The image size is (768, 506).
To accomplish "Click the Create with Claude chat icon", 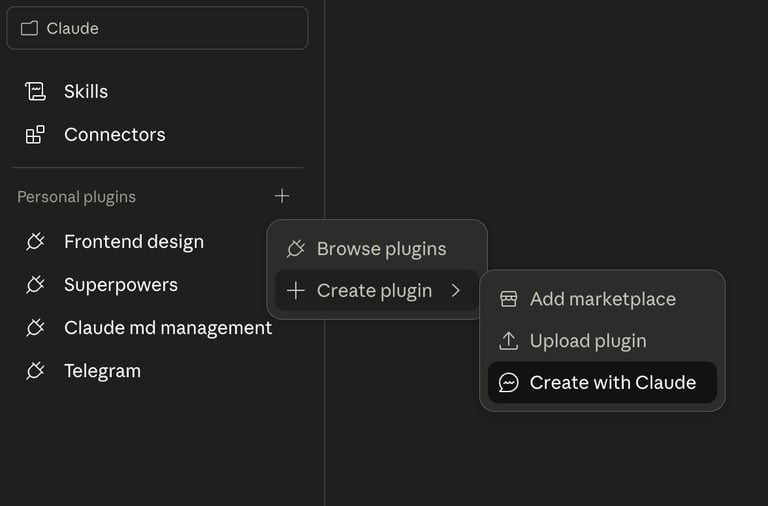I will tap(509, 383).
